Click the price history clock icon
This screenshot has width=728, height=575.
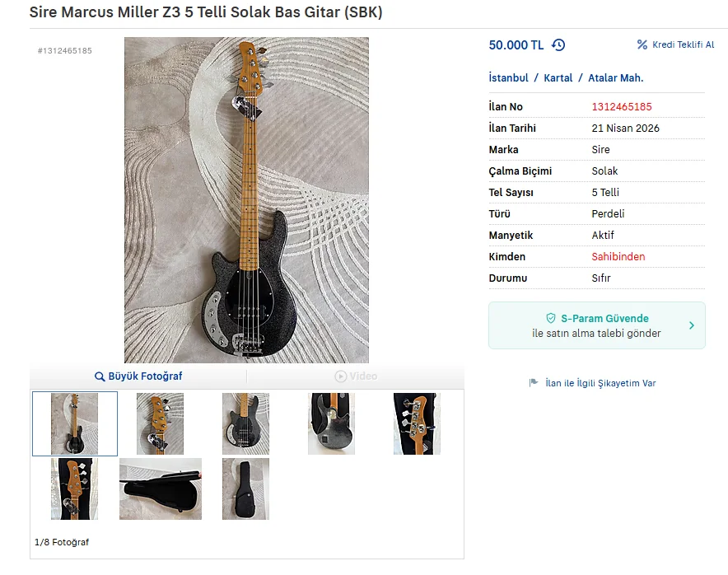tap(558, 45)
